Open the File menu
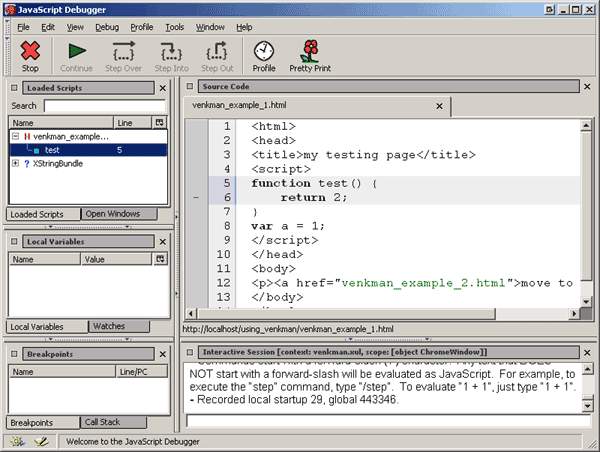The width and height of the screenshot is (600, 452). tap(23, 27)
